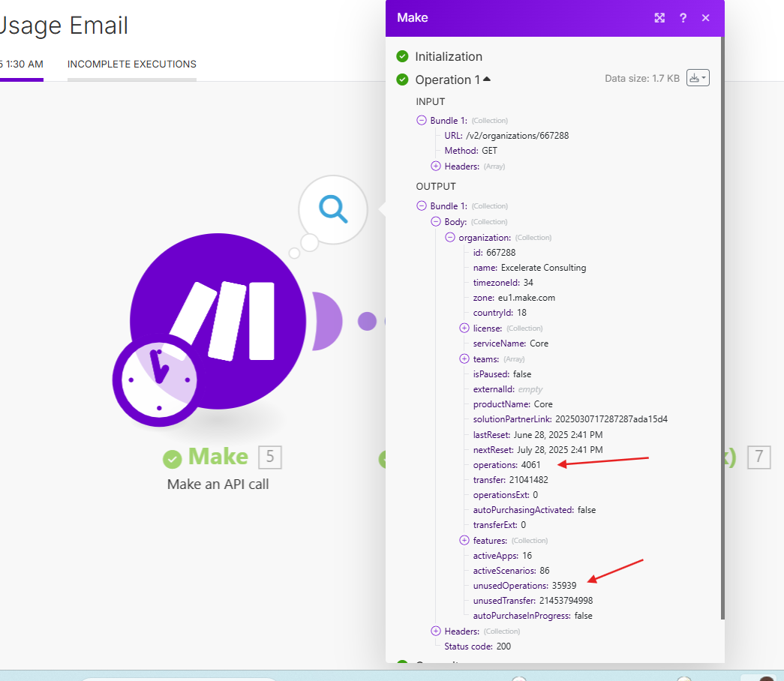Click the operation count bubble 5
The image size is (784, 681).
point(270,457)
